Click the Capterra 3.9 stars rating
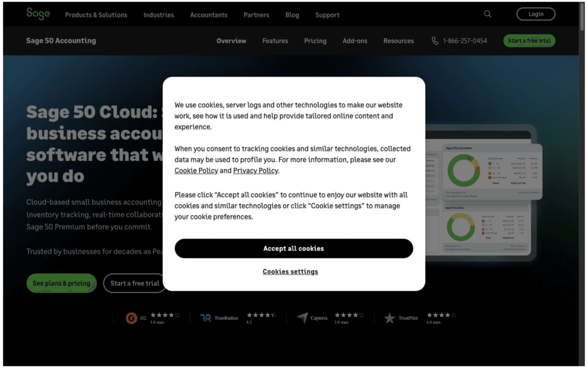588x368 pixels. coord(349,318)
